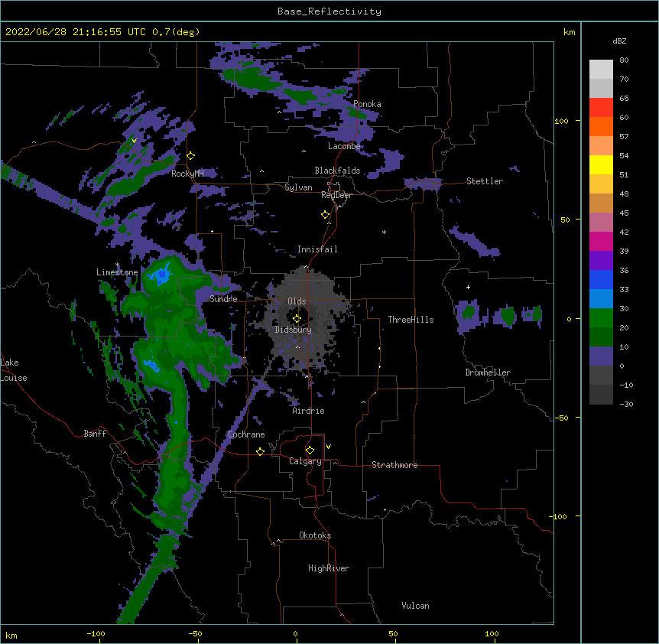Pick the dark orange 57-60 dBZ legend swatch
The image size is (659, 644).
coord(601,126)
